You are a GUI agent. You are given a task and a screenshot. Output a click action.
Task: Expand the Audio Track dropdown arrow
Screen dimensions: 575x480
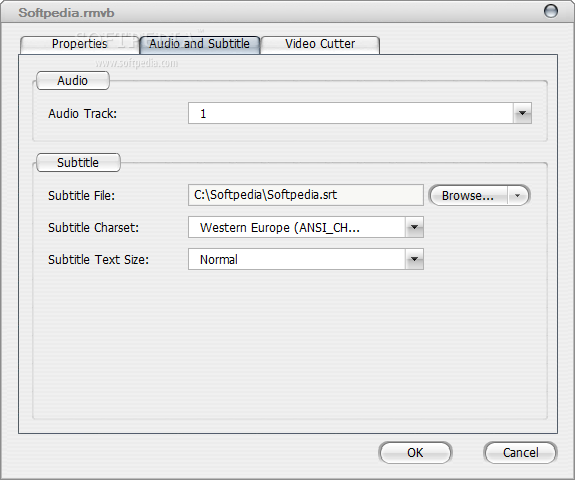(x=523, y=113)
